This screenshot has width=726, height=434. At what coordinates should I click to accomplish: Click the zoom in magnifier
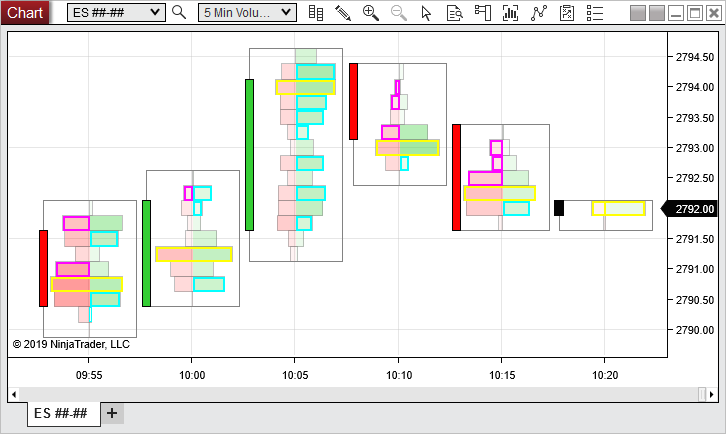coord(371,13)
